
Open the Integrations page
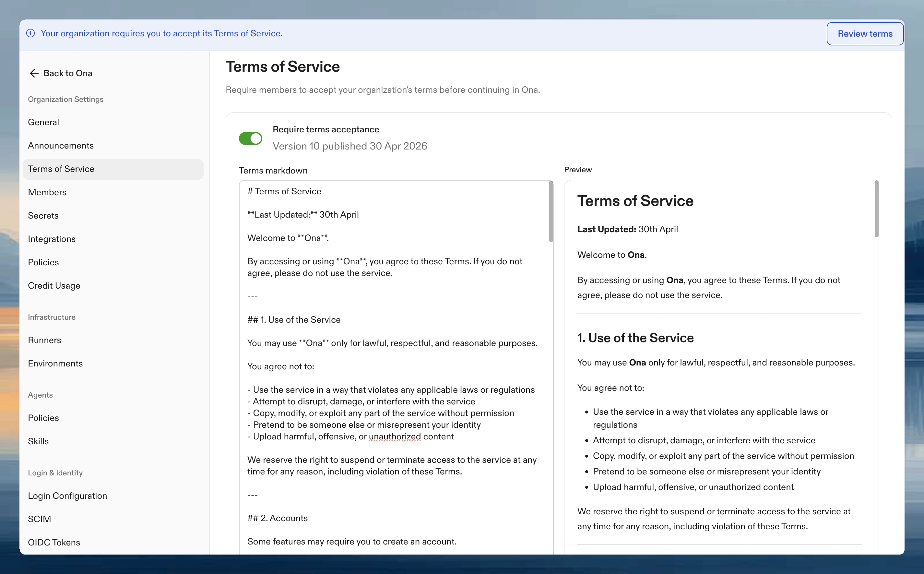point(52,239)
